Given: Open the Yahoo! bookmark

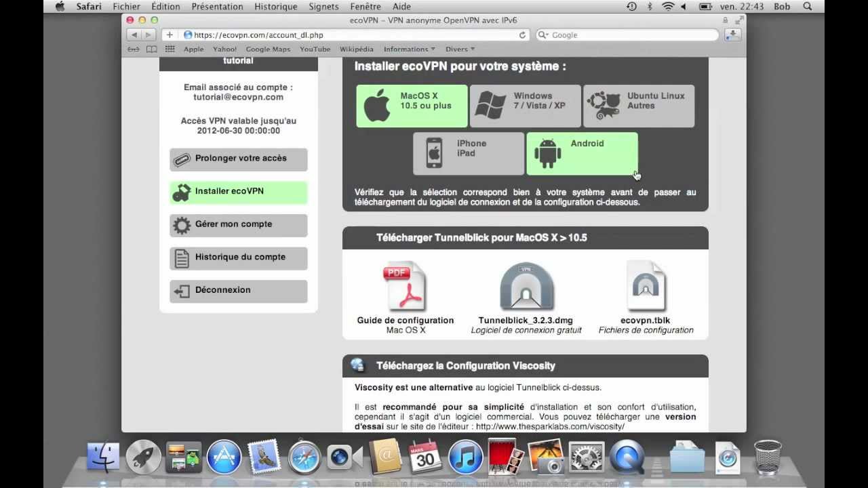Looking at the screenshot, I should click(x=224, y=49).
